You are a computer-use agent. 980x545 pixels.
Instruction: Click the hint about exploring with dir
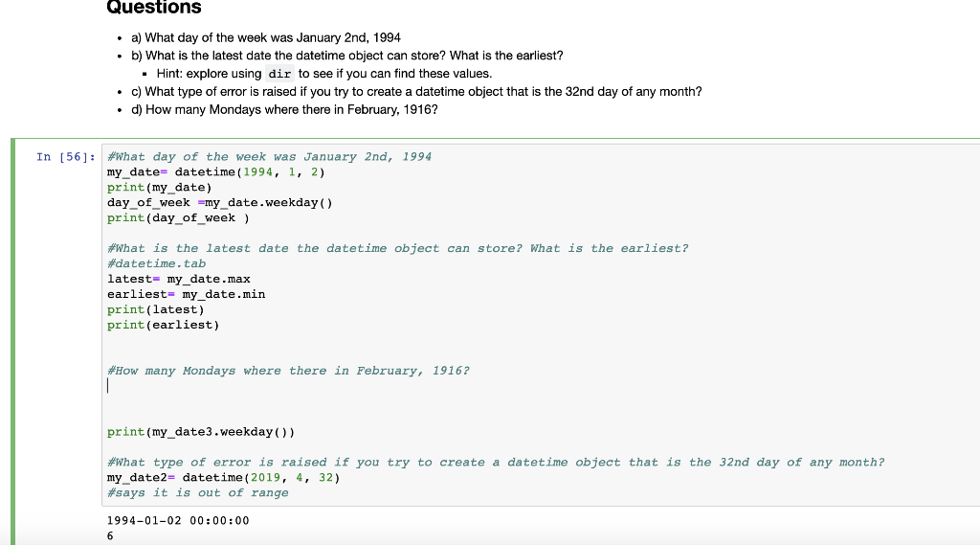[323, 74]
